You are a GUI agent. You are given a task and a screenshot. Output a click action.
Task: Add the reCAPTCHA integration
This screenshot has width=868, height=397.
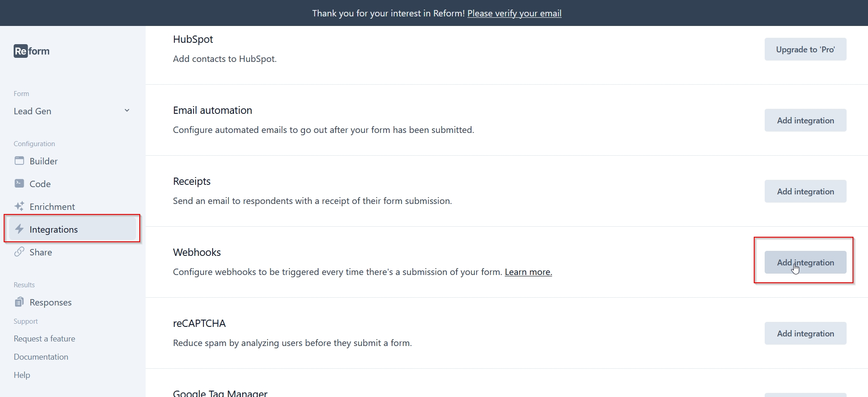pyautogui.click(x=805, y=333)
